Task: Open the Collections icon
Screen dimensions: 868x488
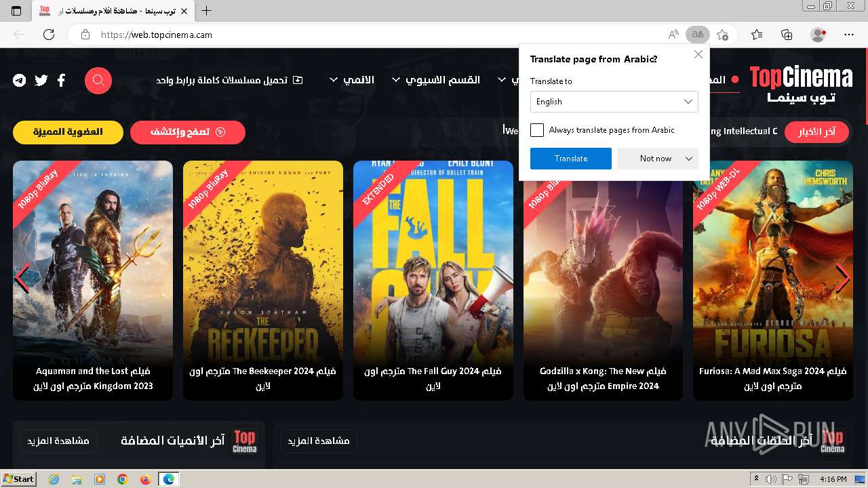Action: [x=787, y=35]
